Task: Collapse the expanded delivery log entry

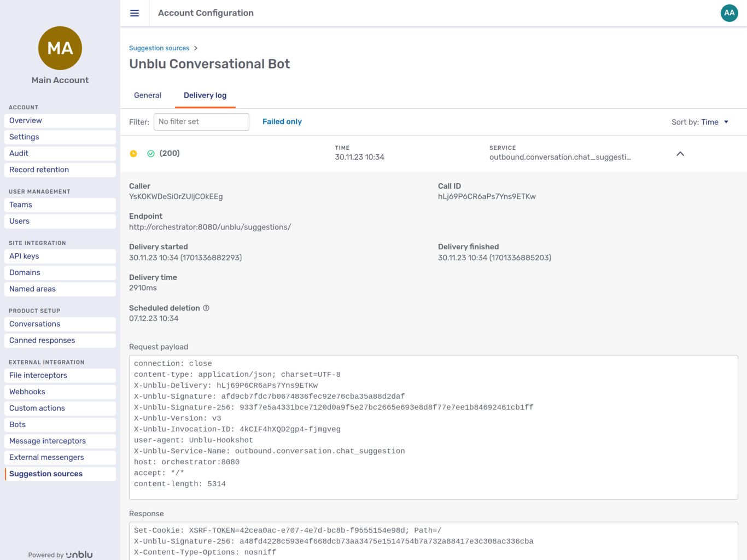Action: pos(680,154)
